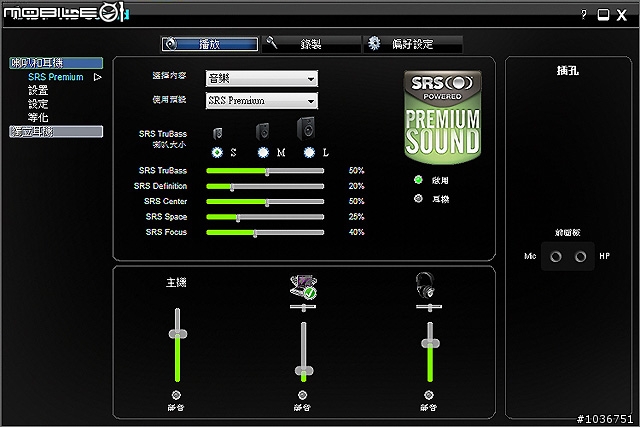
Task: Click the 40% value next to SRS Focus
Action: [x=356, y=232]
